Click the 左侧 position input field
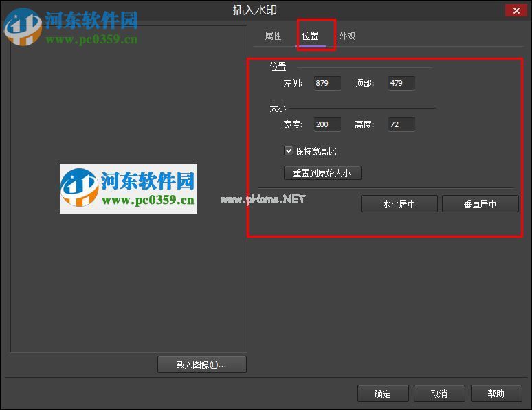The image size is (532, 410). click(x=327, y=83)
